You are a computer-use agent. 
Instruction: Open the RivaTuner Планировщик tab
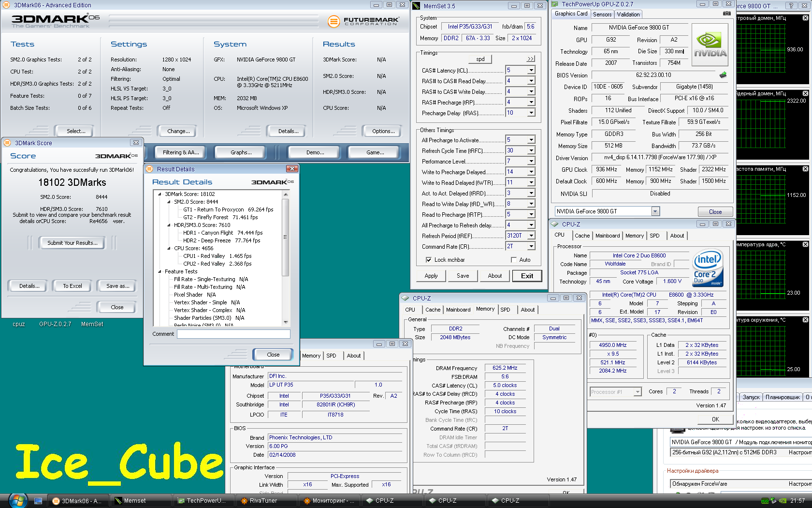pos(783,397)
